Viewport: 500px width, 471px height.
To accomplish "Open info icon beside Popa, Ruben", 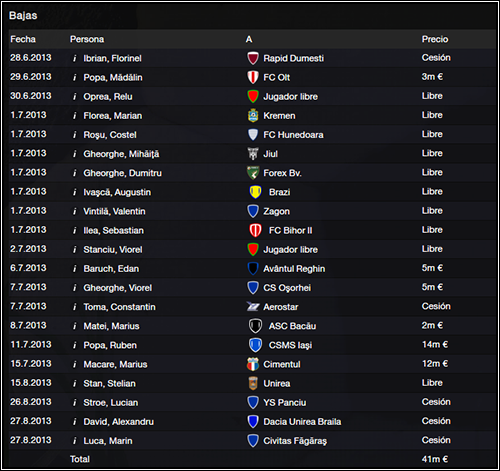I will (x=75, y=345).
